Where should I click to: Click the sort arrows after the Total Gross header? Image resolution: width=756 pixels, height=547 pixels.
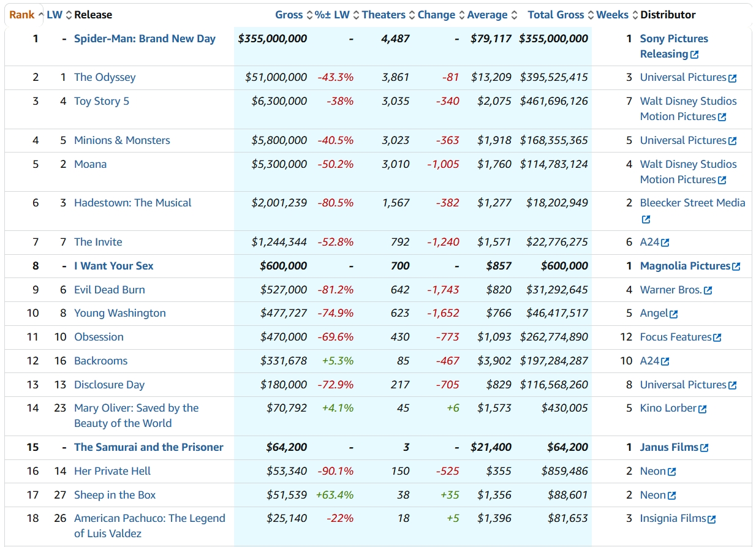click(x=591, y=15)
